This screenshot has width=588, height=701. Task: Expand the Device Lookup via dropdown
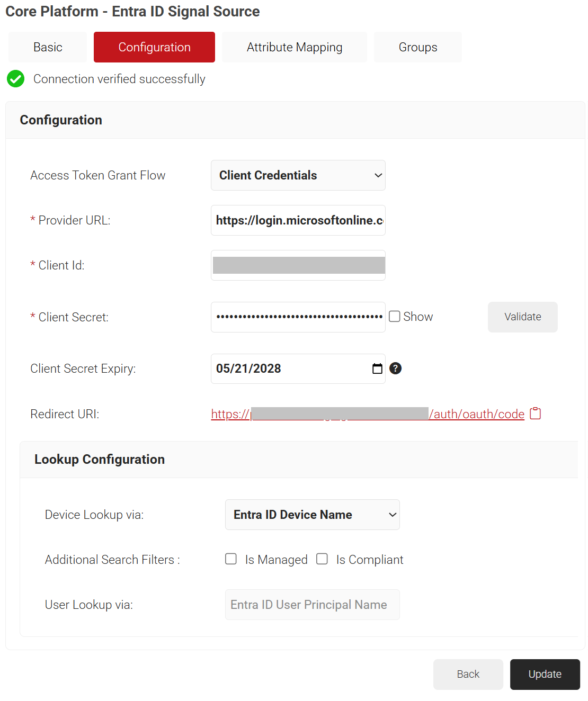click(313, 515)
